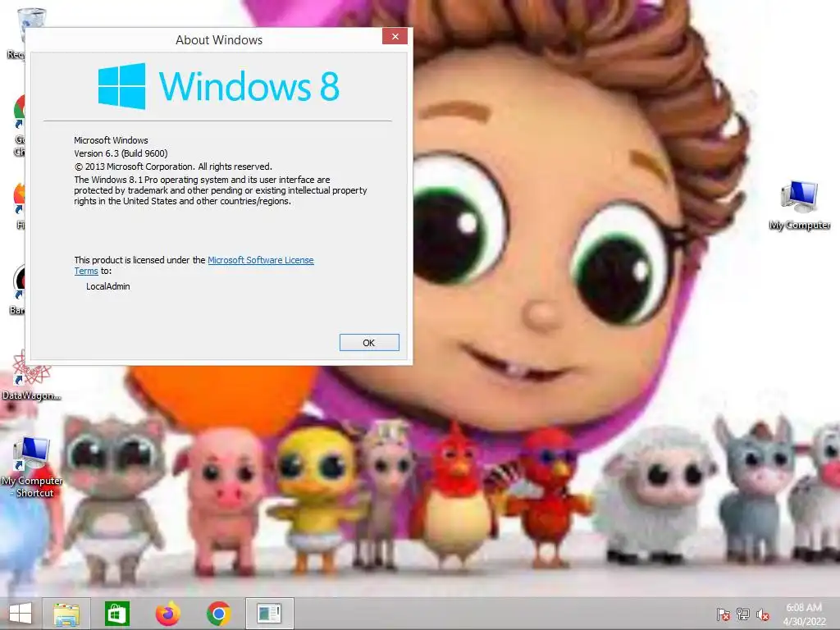
Task: Select My Computer - Shortcut desktop icon
Action: [x=32, y=468]
